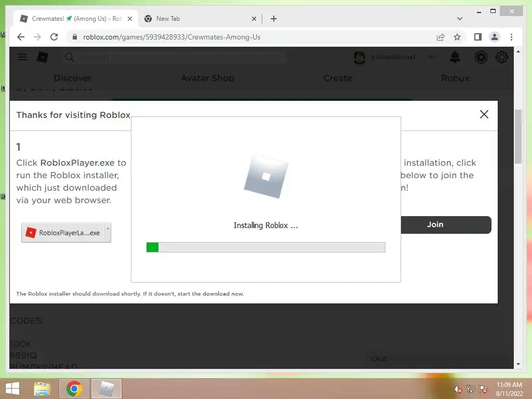Open the Avatar Shop section
Screen dimensions: 532x399
tap(207, 78)
